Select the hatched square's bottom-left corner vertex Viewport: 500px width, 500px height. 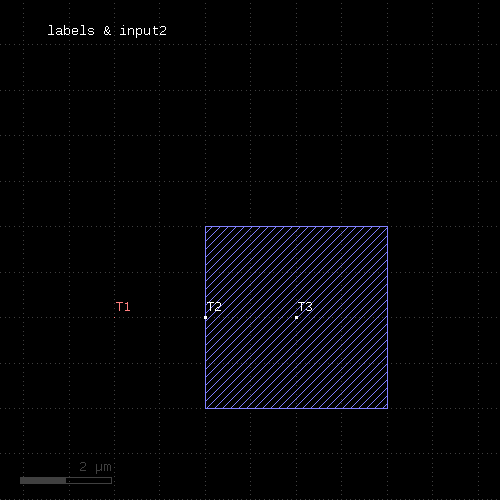(205, 408)
